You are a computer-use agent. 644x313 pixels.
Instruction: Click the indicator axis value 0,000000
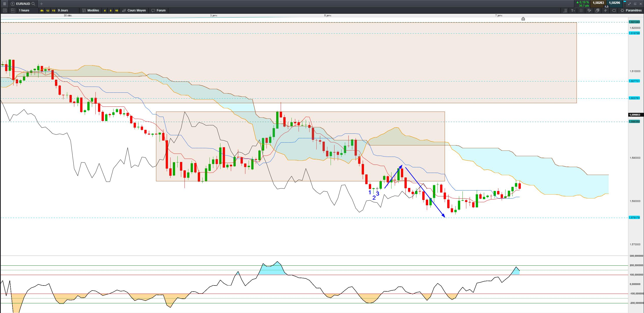pos(635,284)
